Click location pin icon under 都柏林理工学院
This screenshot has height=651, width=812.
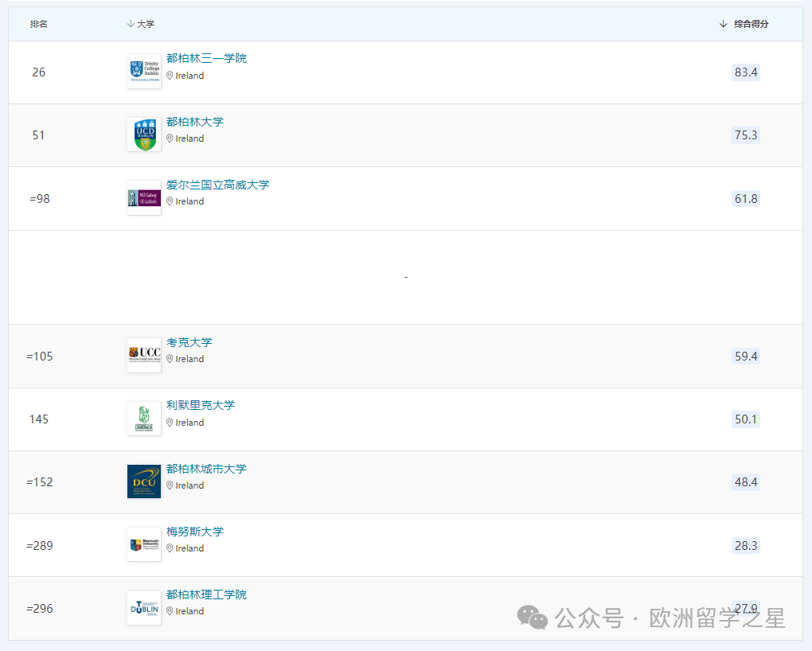coord(170,611)
